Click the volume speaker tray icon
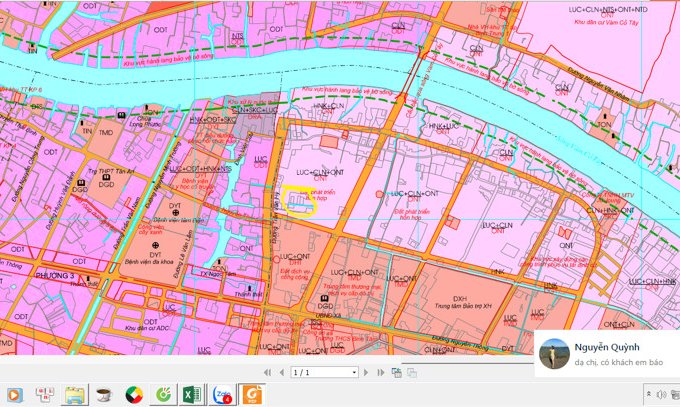Viewport: 680px width, 407px height. [x=661, y=394]
